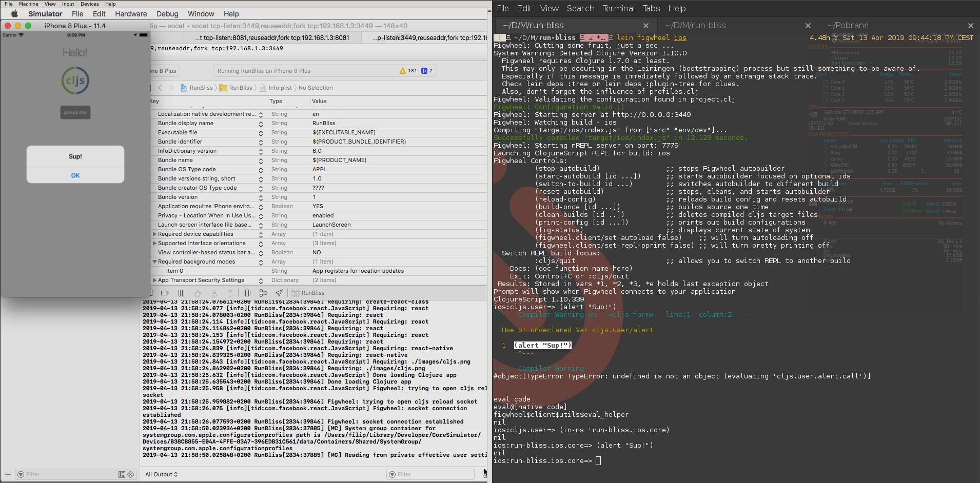Tap the 'press me' button in the simulator
Image resolution: width=980 pixels, height=483 pixels.
pyautogui.click(x=75, y=112)
